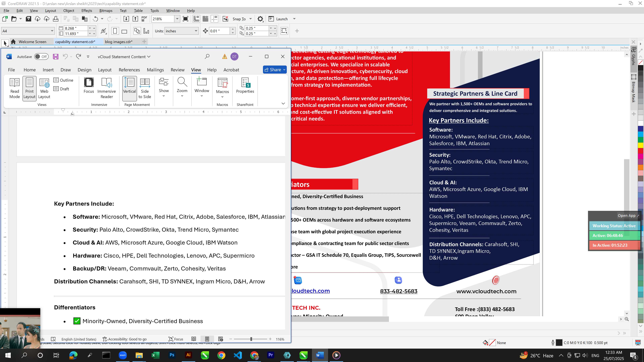644x362 pixels.
Task: Pick yellow swatch in CorelDRAW palette
Action: point(640,145)
